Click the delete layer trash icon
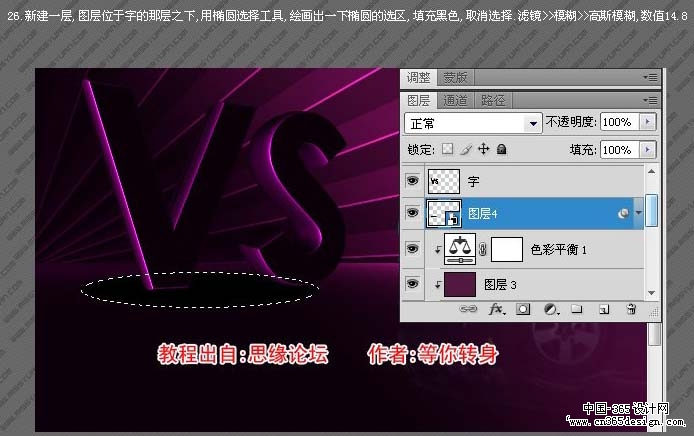 [632, 309]
